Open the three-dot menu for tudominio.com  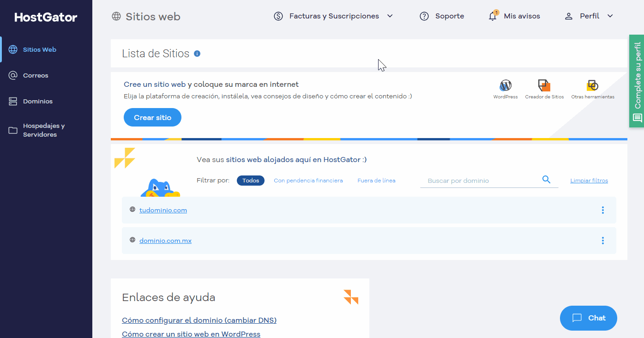(603, 210)
